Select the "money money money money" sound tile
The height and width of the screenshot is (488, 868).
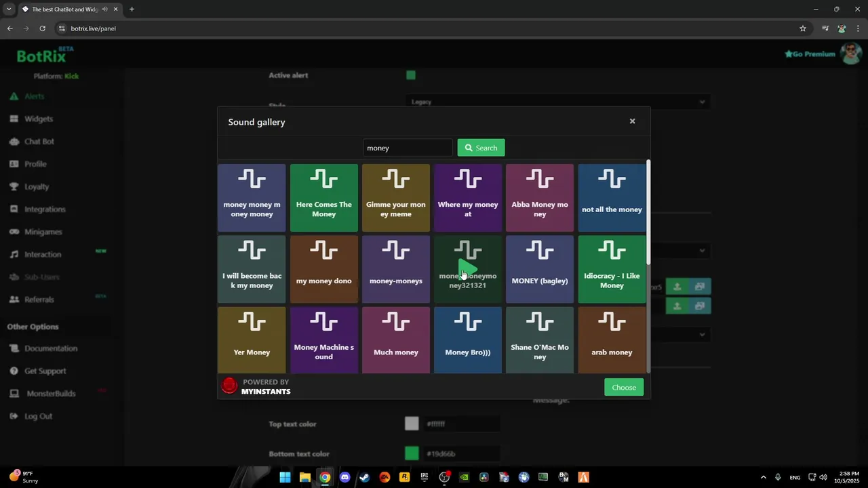click(252, 197)
